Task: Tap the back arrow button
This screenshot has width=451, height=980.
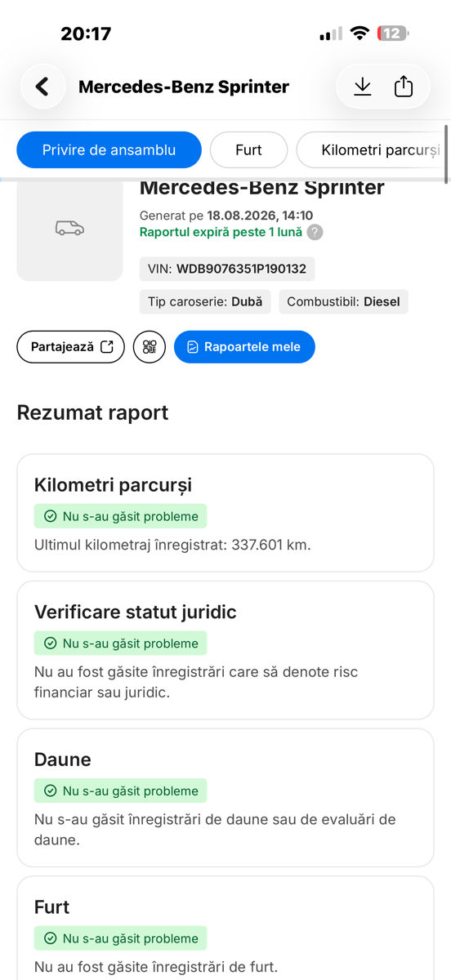Action: tap(43, 87)
